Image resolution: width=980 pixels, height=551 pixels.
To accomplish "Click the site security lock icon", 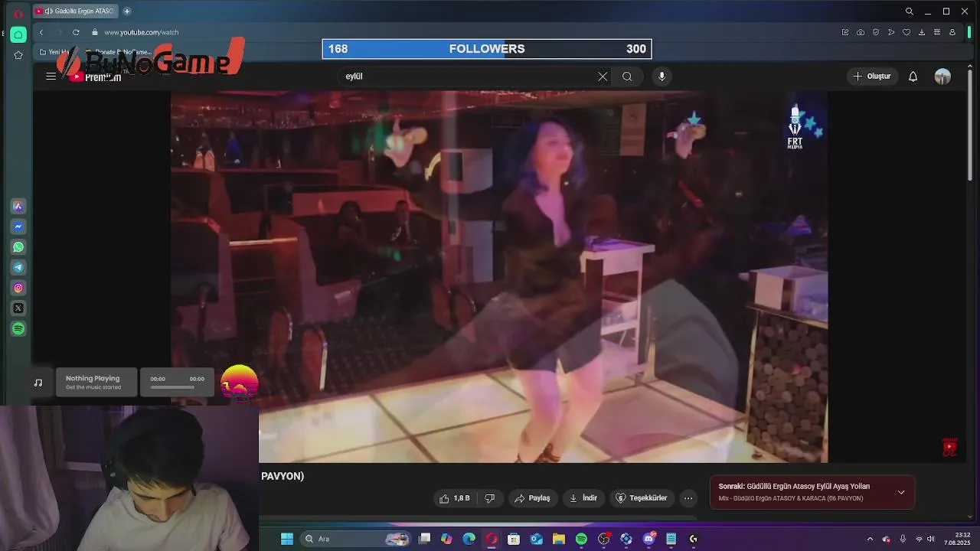I will [x=95, y=32].
